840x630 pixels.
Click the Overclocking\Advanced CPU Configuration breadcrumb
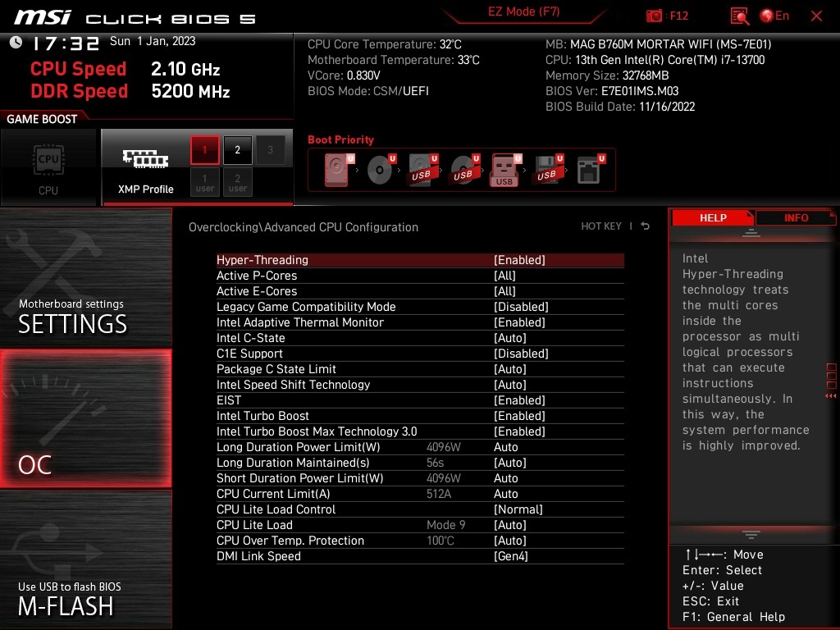pos(304,226)
